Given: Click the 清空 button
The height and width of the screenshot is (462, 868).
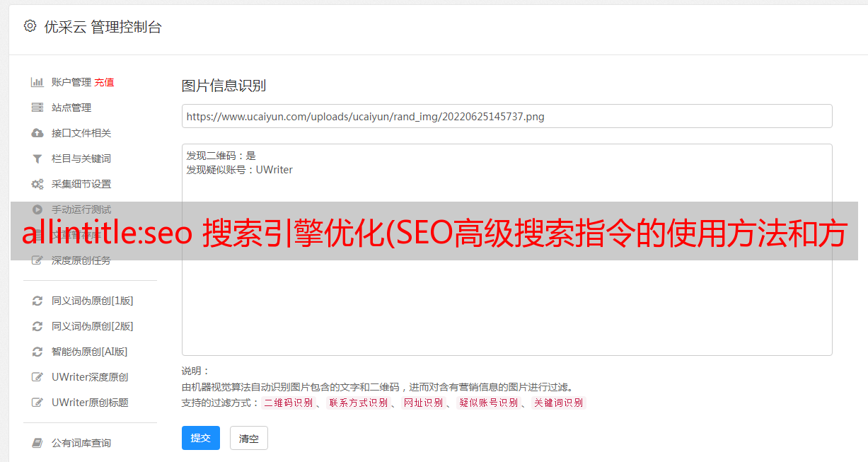Looking at the screenshot, I should click(249, 438).
